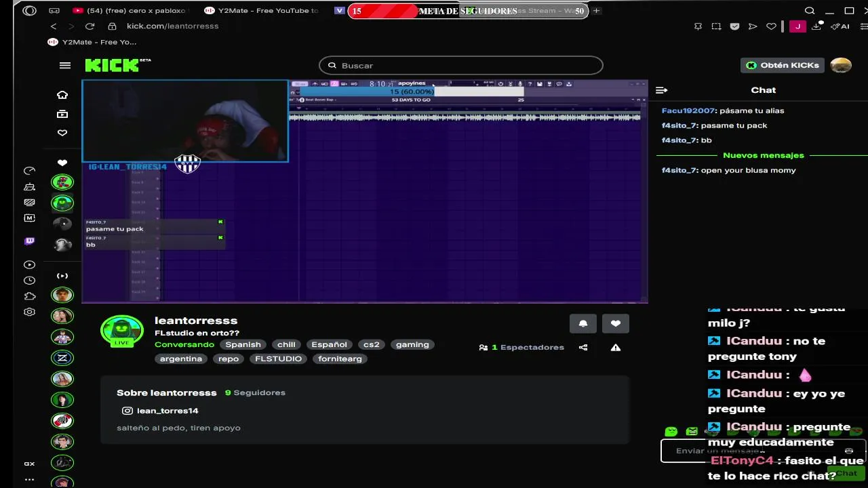
Task: Open the Kick hamburger menu
Action: (65, 66)
